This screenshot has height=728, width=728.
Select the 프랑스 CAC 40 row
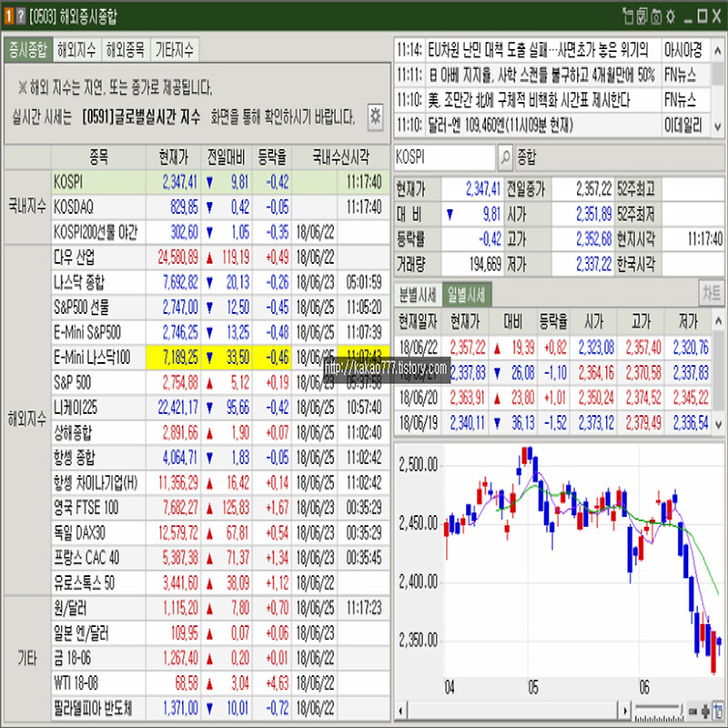220,558
